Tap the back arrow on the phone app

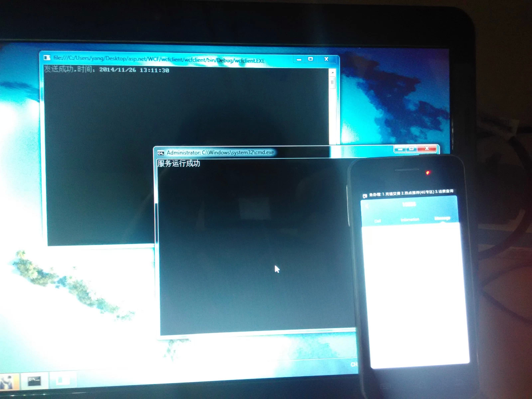[367, 206]
